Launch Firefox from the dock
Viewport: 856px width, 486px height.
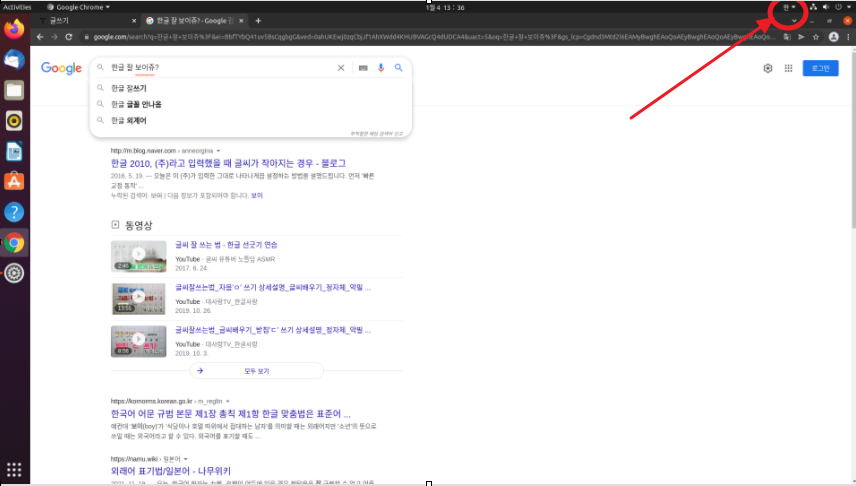(x=14, y=28)
